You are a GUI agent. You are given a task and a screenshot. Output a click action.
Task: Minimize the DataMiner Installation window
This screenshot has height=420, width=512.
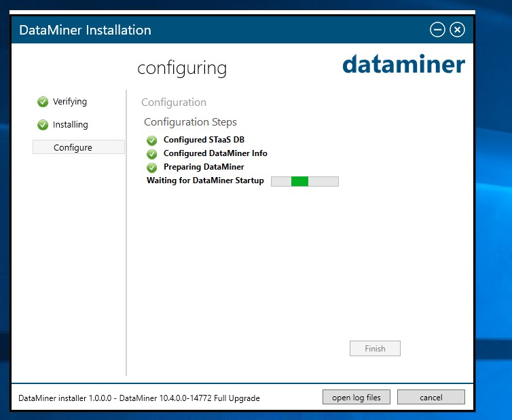click(x=437, y=30)
